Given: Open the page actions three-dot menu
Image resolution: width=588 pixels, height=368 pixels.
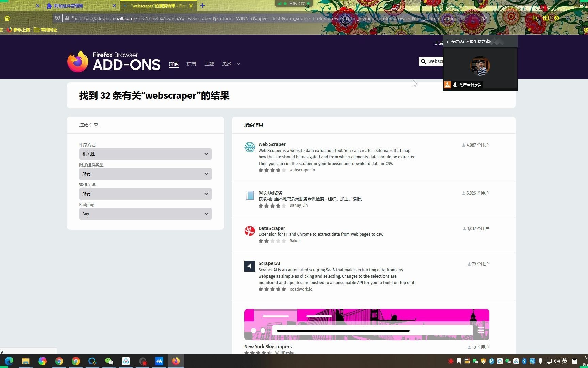Looking at the screenshot, I should click(x=475, y=18).
